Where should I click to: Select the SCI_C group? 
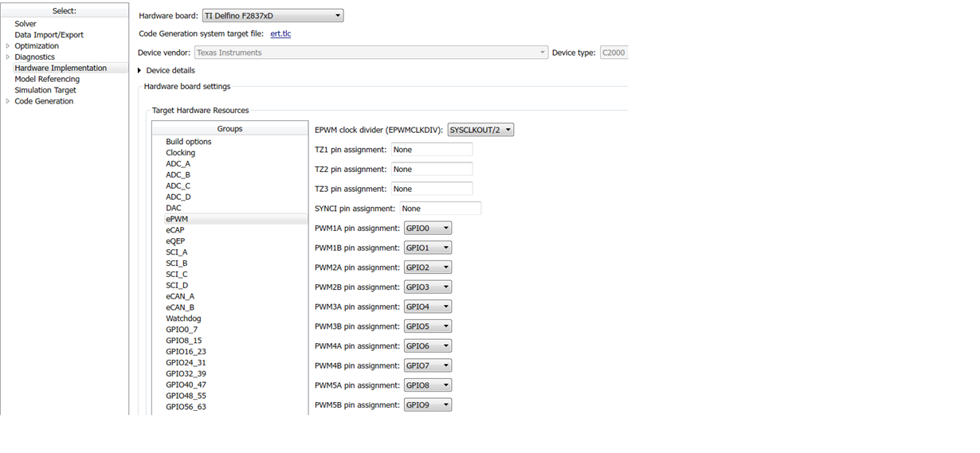click(x=177, y=275)
